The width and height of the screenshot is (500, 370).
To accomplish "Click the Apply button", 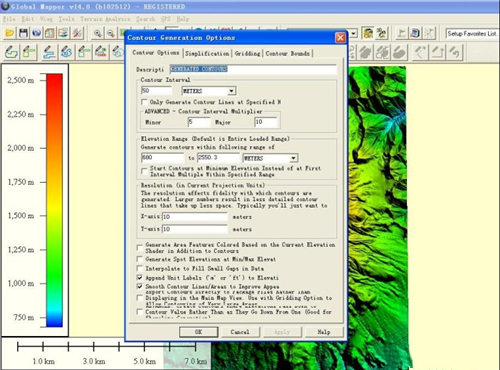I will pos(282,332).
